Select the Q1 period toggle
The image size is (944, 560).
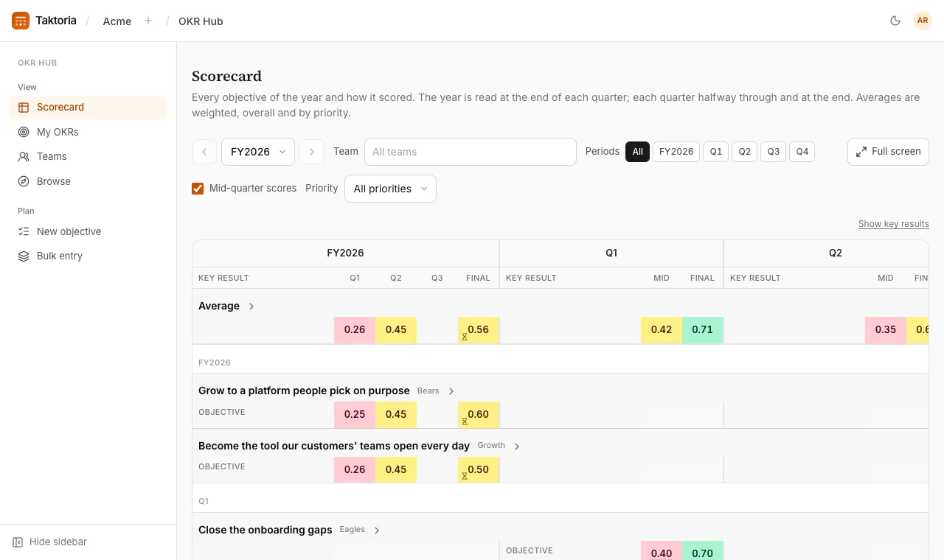715,152
